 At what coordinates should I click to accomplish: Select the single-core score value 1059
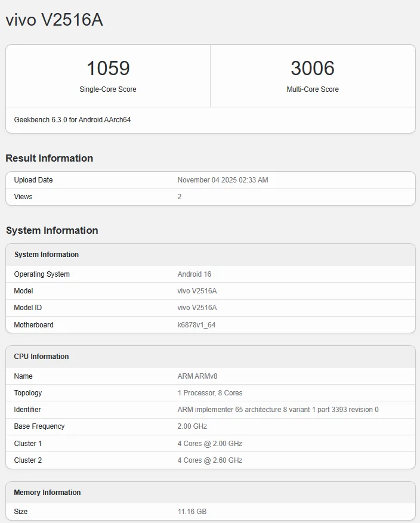[x=108, y=68]
